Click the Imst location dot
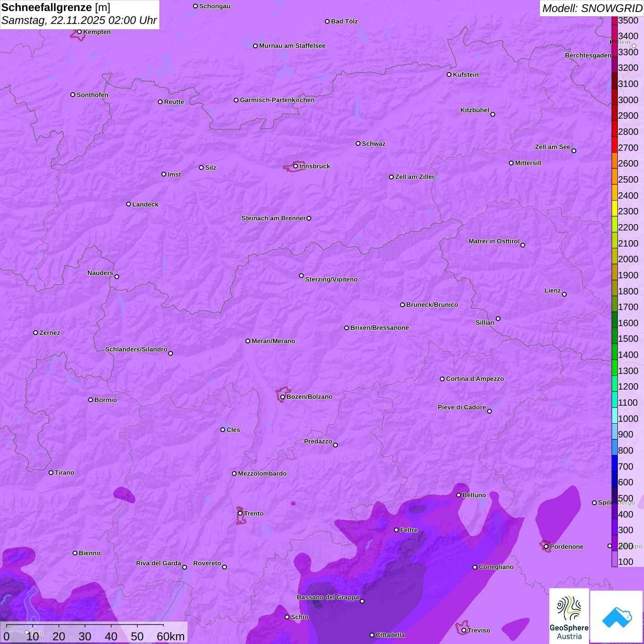644x644 pixels. click(164, 174)
